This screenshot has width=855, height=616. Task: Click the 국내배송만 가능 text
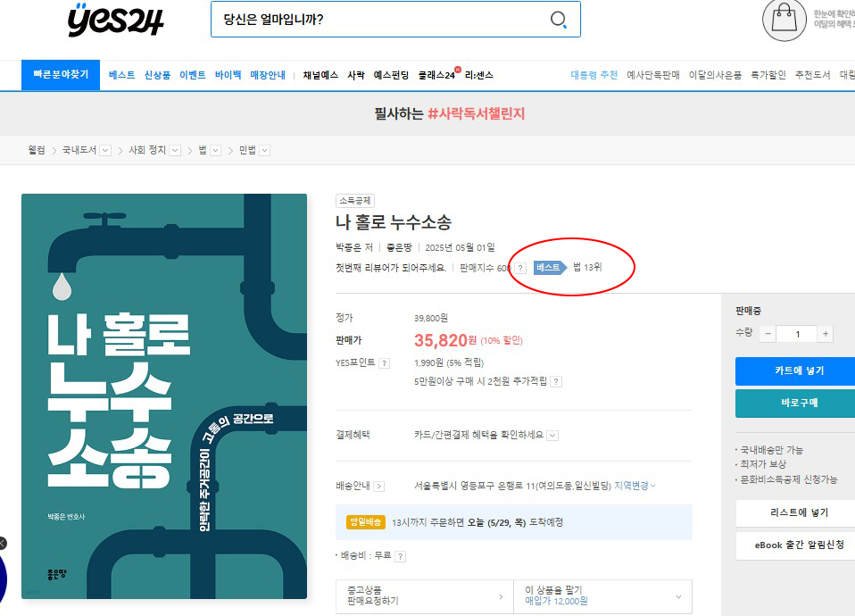pyautogui.click(x=772, y=450)
